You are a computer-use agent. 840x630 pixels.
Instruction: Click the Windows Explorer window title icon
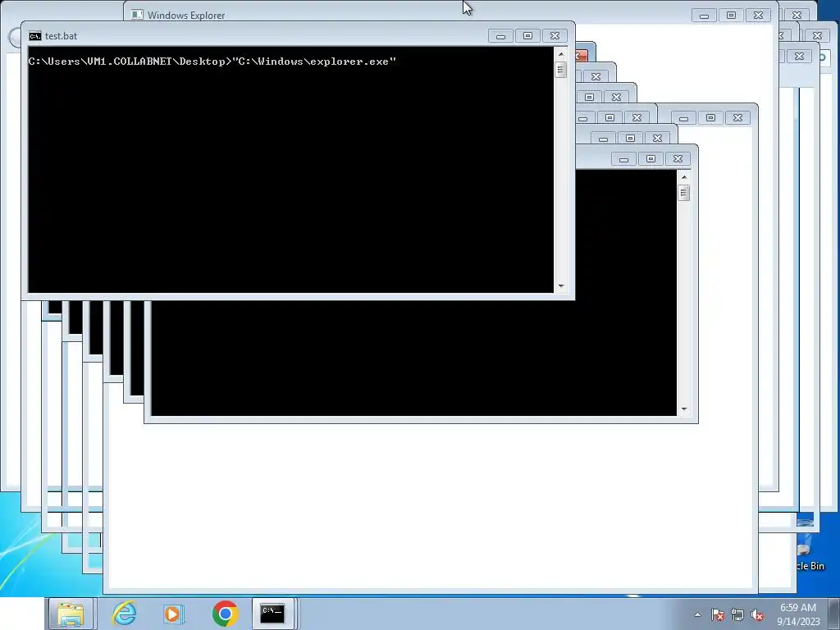pos(137,15)
